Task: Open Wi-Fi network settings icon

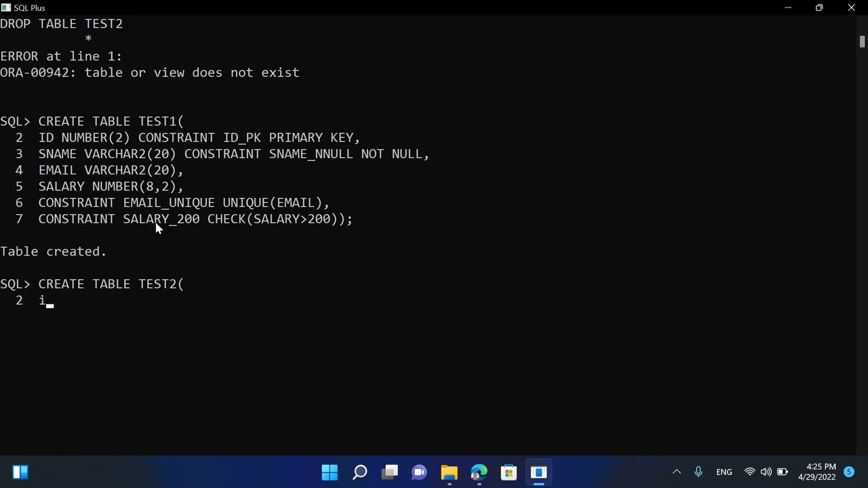Action: click(x=749, y=472)
